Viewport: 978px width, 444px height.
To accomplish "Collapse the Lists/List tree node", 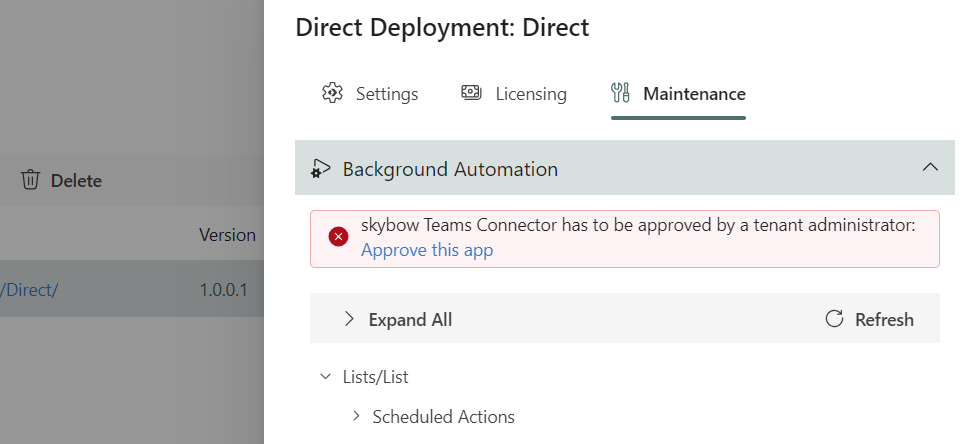I will tap(325, 377).
